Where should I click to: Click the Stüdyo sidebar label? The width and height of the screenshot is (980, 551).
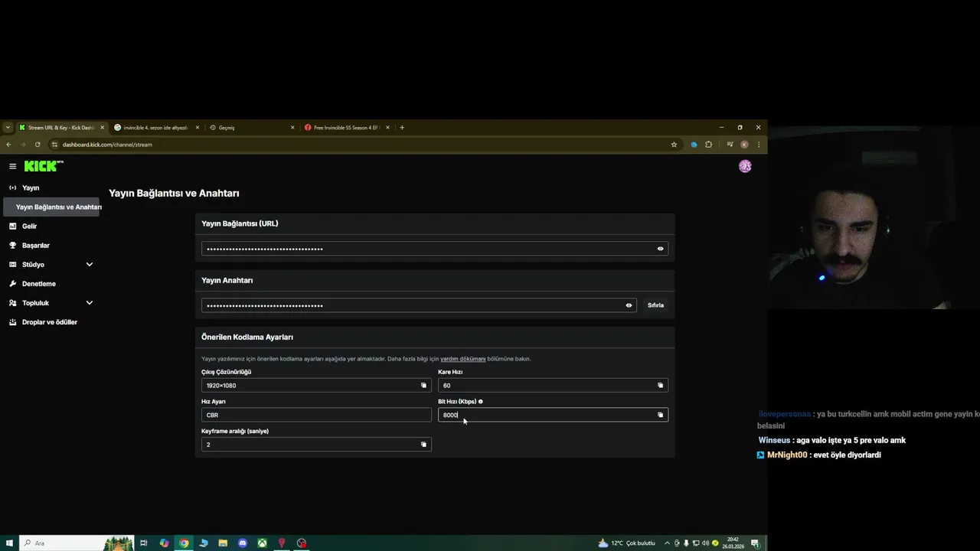[33, 265]
